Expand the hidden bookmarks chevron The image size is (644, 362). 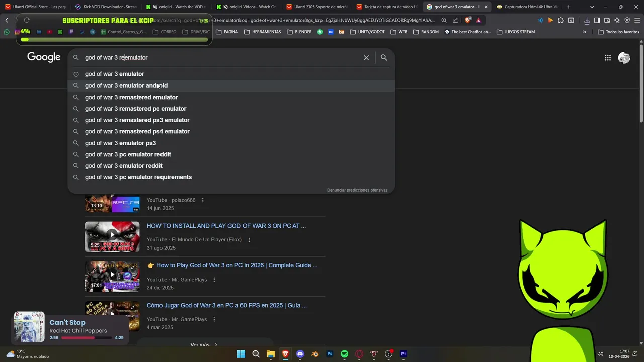[x=584, y=32]
